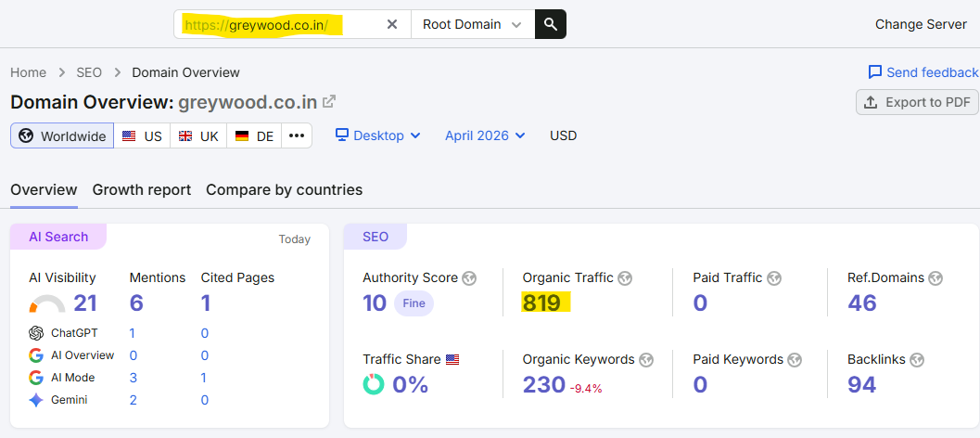Viewport: 980px width, 438px height.
Task: Click Traffic Share US flag icon
Action: (x=452, y=360)
